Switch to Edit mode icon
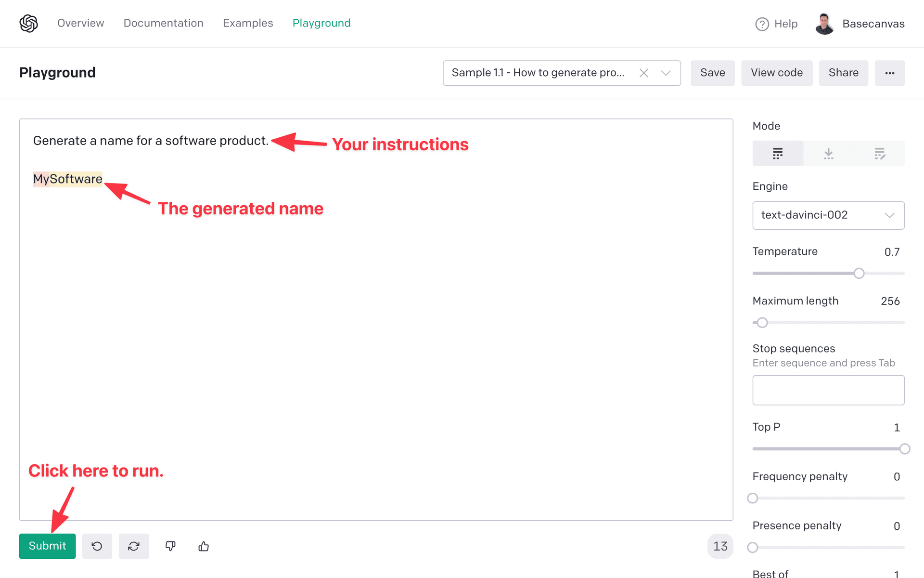Image resolution: width=924 pixels, height=578 pixels. [879, 154]
